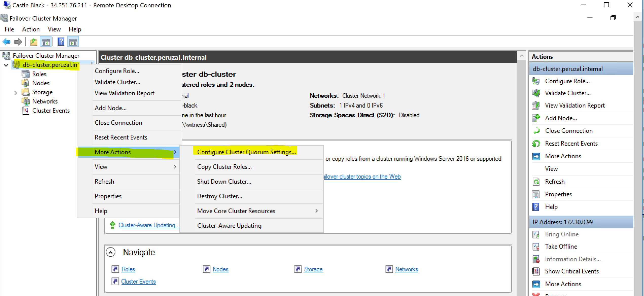This screenshot has width=644, height=296.
Task: Restore down the Failover Cluster Manager window
Action: [613, 18]
